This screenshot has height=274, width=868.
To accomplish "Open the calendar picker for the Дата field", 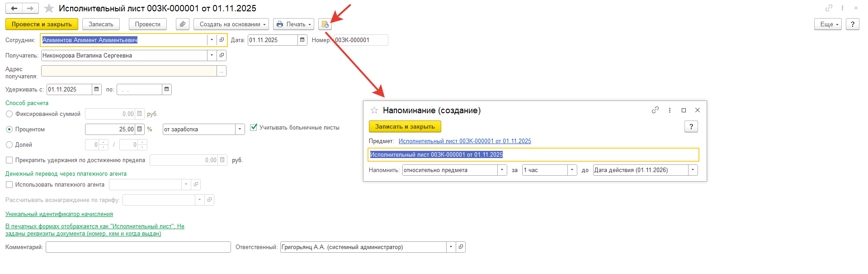I will 302,40.
